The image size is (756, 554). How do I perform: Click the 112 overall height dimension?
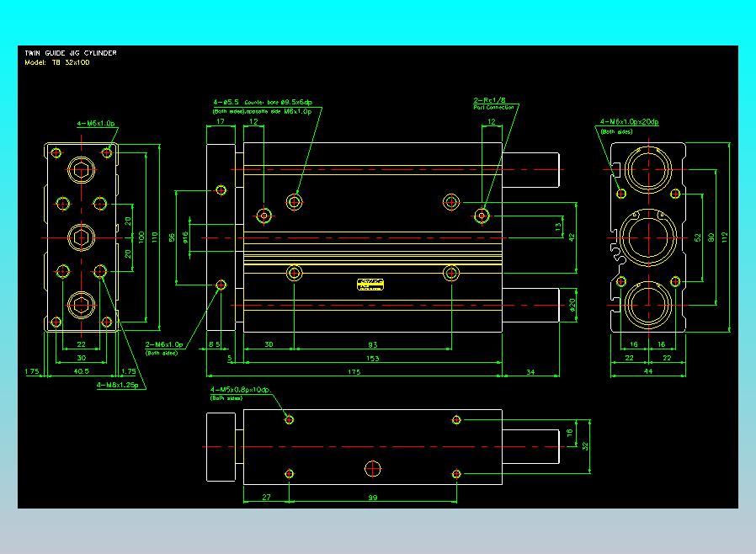point(724,237)
